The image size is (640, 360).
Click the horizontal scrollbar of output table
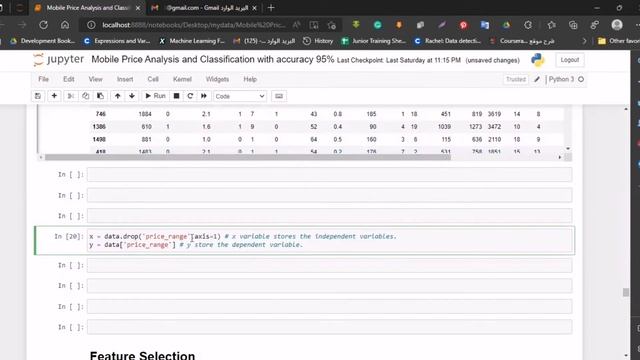247,157
